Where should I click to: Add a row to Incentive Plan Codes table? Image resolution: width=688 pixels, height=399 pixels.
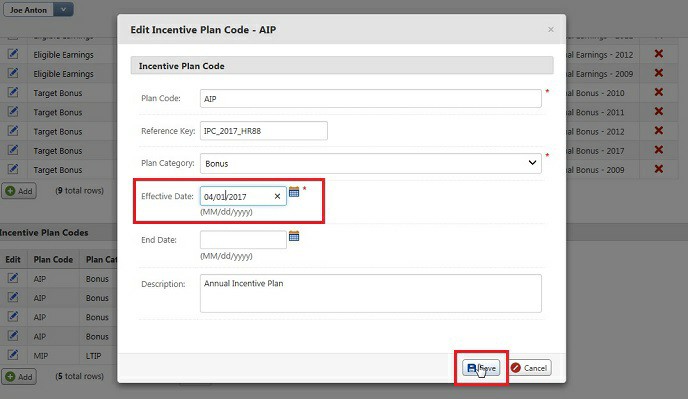point(19,377)
